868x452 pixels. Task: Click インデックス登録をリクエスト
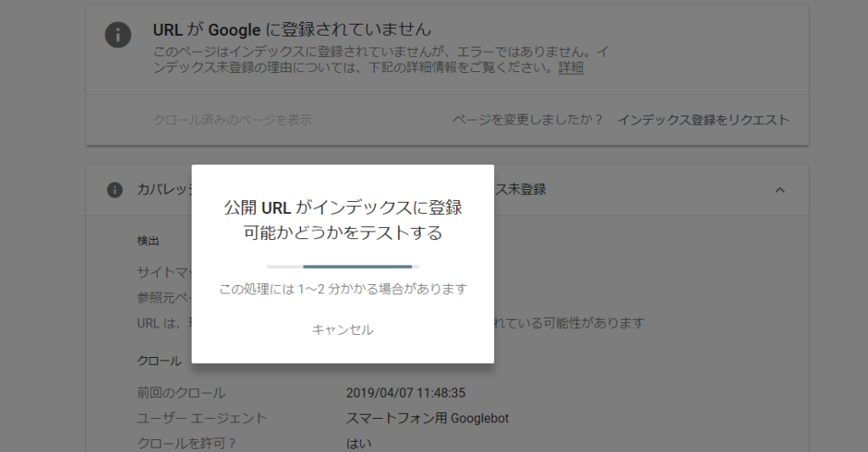[x=703, y=120]
